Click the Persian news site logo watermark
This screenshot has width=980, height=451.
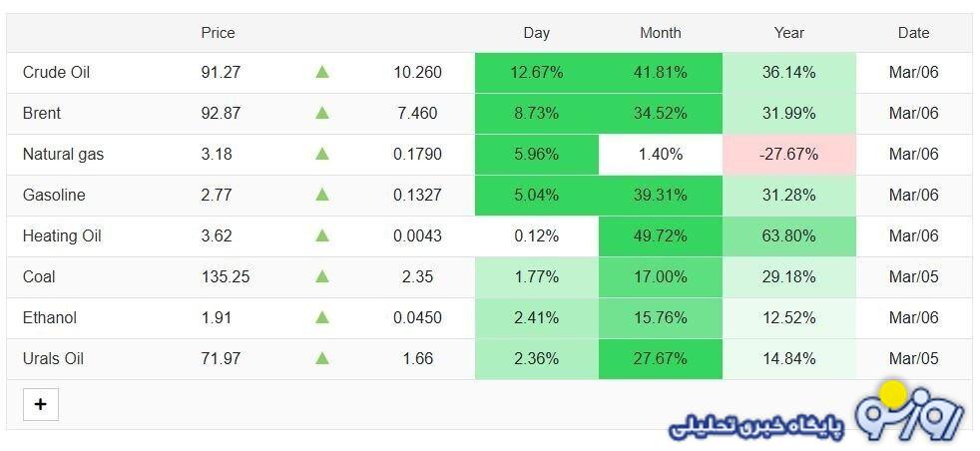[816, 412]
